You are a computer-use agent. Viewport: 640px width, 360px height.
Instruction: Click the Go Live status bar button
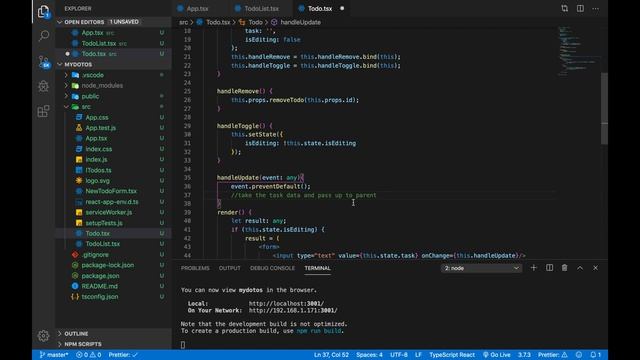pyautogui.click(x=496, y=355)
